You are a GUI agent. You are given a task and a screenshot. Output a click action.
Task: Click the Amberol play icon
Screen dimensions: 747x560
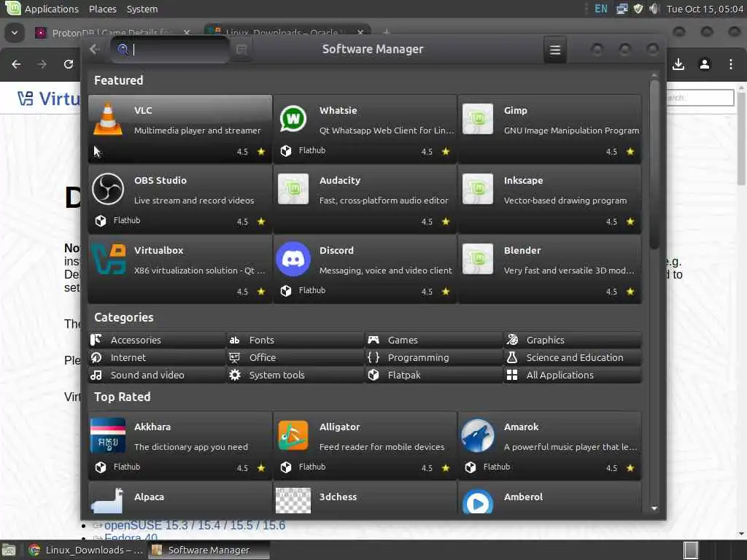pyautogui.click(x=478, y=502)
